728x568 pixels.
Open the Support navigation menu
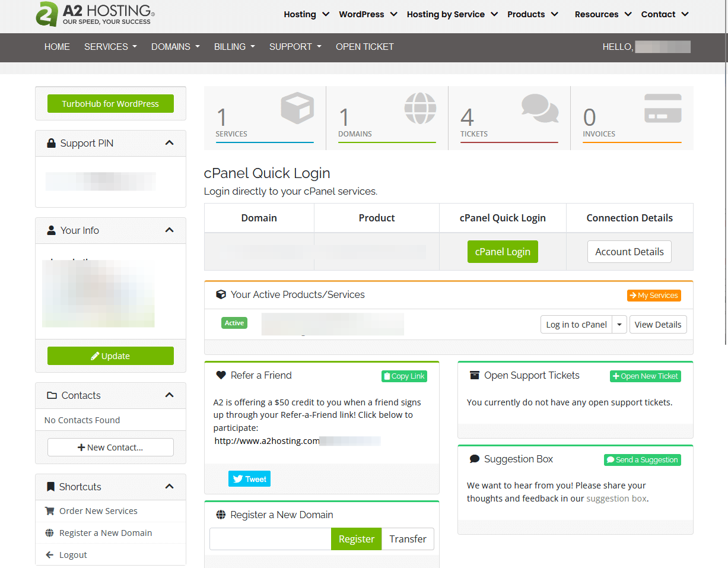tap(295, 47)
